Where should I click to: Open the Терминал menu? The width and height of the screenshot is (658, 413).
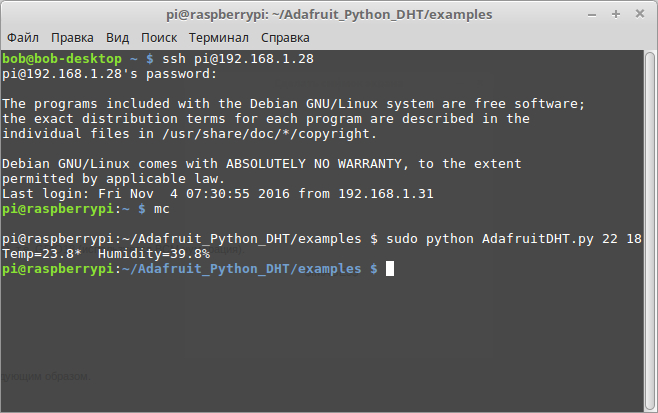point(219,38)
